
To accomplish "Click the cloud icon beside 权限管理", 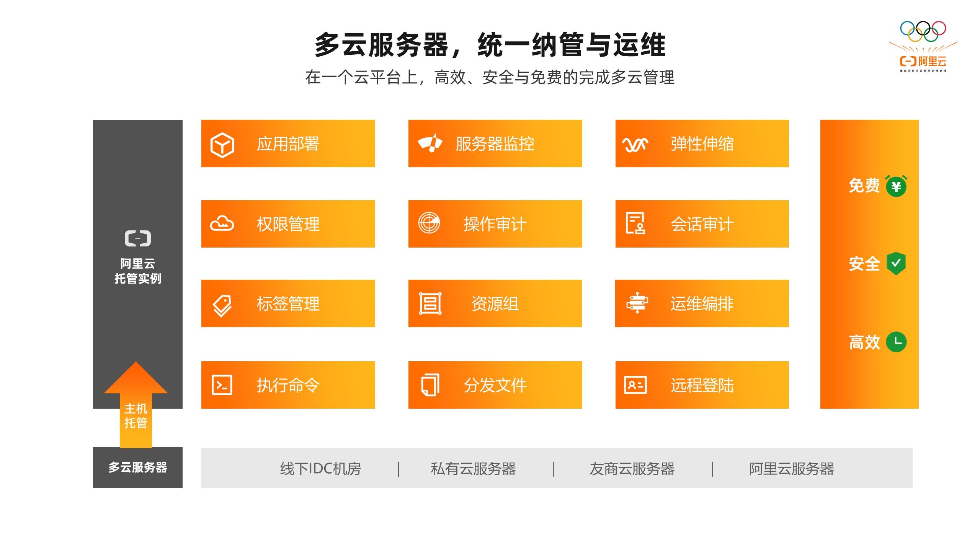I will [x=222, y=223].
